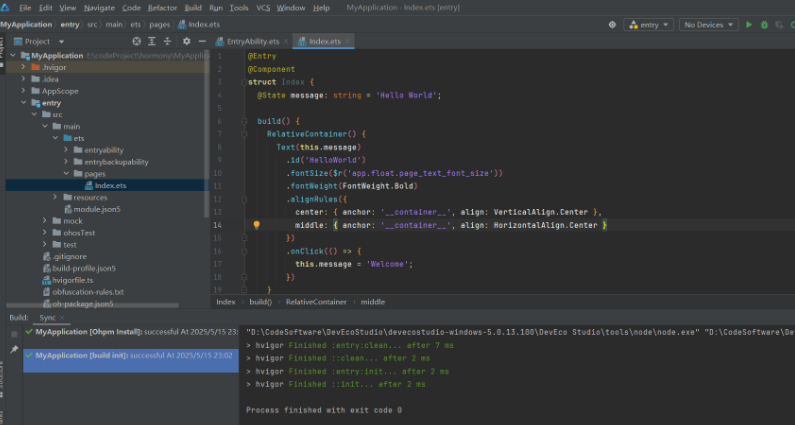This screenshot has width=795, height=425.
Task: Switch to the EntryAbility.ets tab
Action: 254,41
